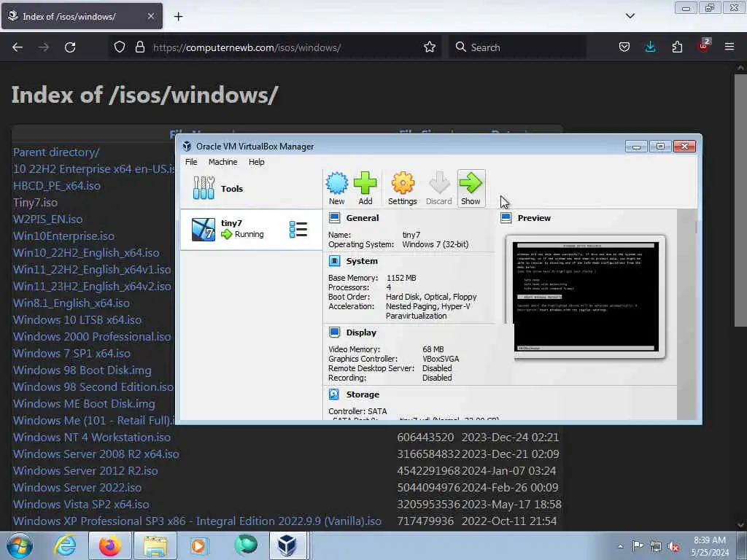
Task: Open the Windows Server 2012 R2.iso link
Action: pyautogui.click(x=85, y=471)
